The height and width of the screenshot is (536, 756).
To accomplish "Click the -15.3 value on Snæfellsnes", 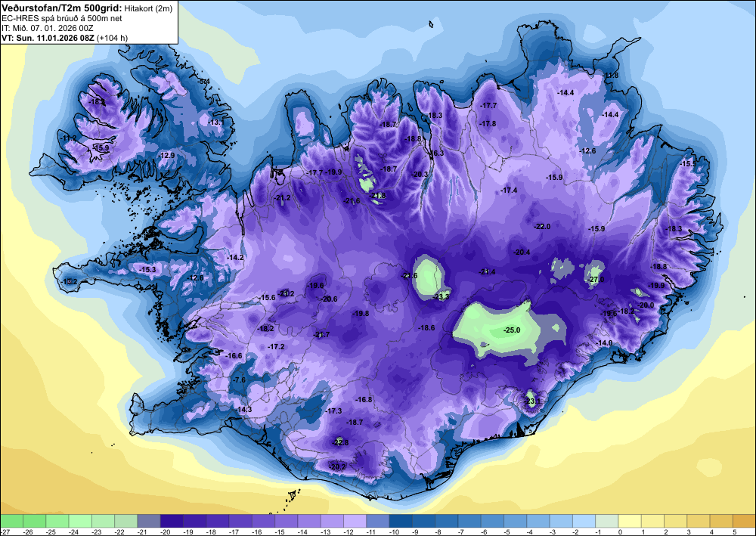I will pos(147,269).
